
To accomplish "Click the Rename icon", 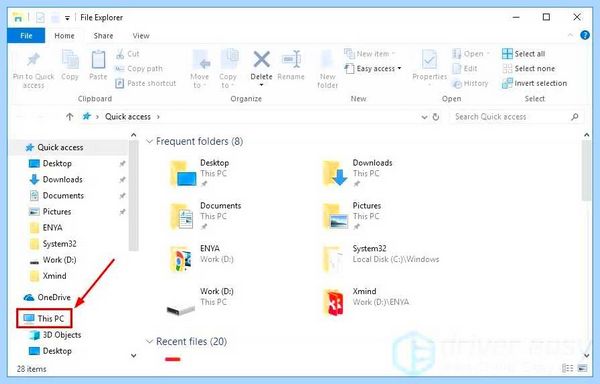I will point(291,60).
